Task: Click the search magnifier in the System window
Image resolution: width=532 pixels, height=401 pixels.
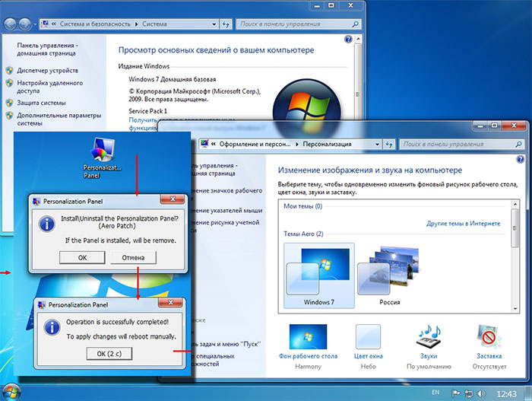Action: (355, 24)
